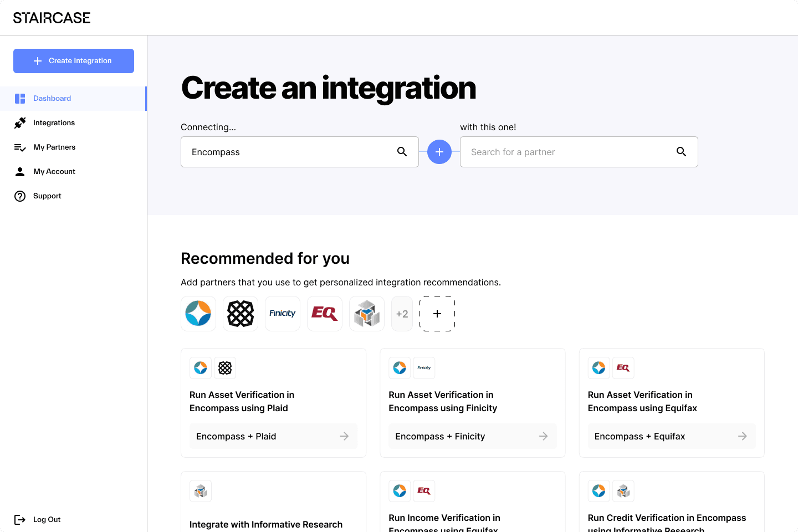Click 'Run Credit Verification in Encompass' card title
Screen dimensions: 798x532
(667, 518)
